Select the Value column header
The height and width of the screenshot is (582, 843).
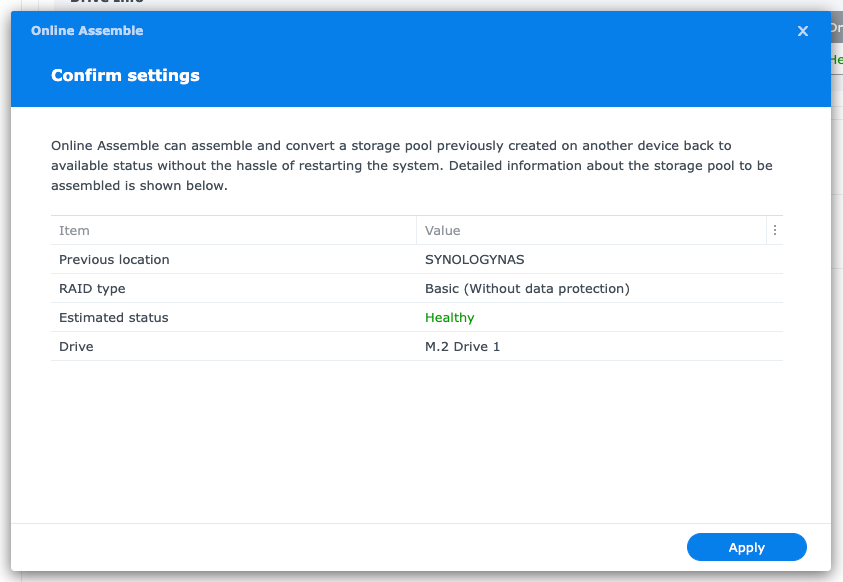(591, 231)
